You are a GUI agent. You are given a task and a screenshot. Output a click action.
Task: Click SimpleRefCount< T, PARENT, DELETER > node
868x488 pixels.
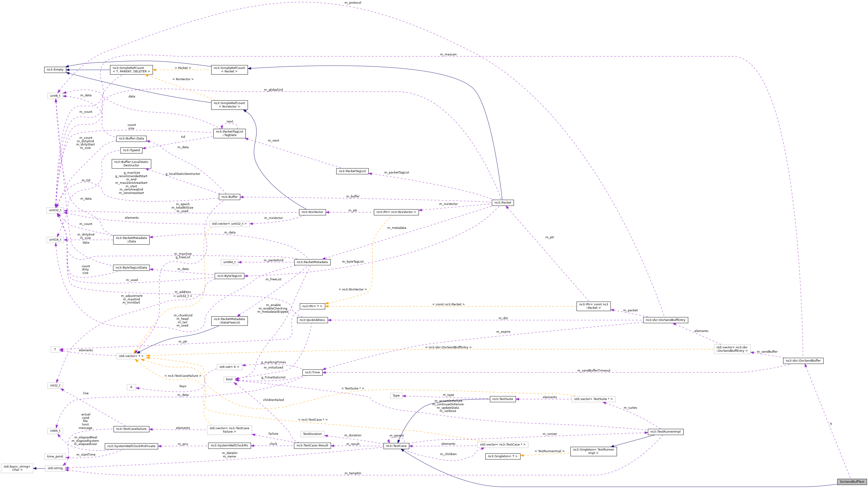pos(131,70)
